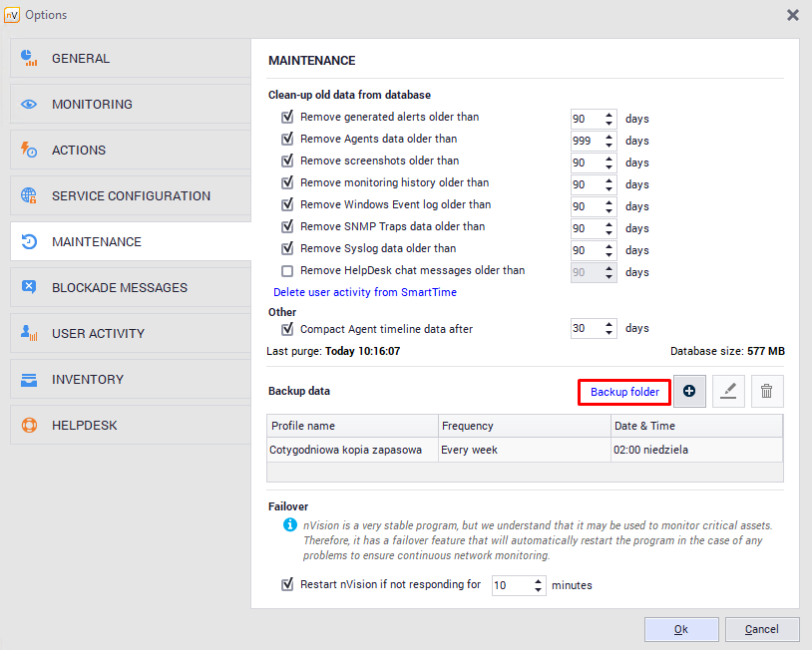
Task: Click the Monitoring eye icon
Action: 29,104
